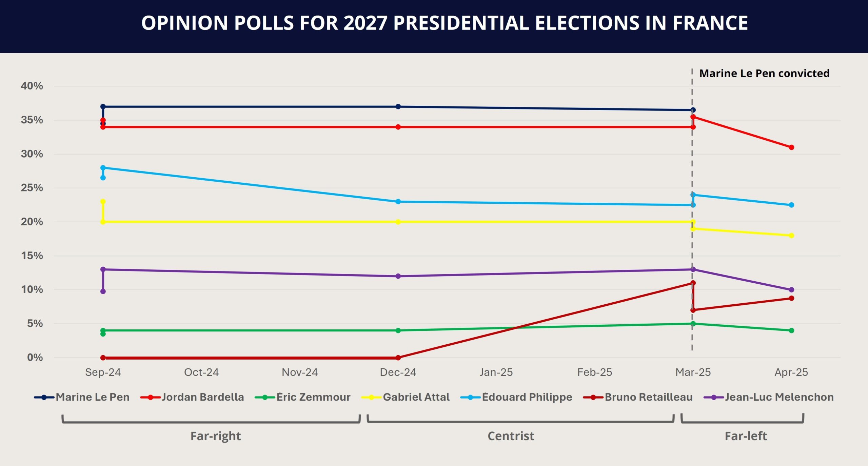Select the Éric Zemmour legend entry
The image size is (868, 466).
tap(313, 397)
